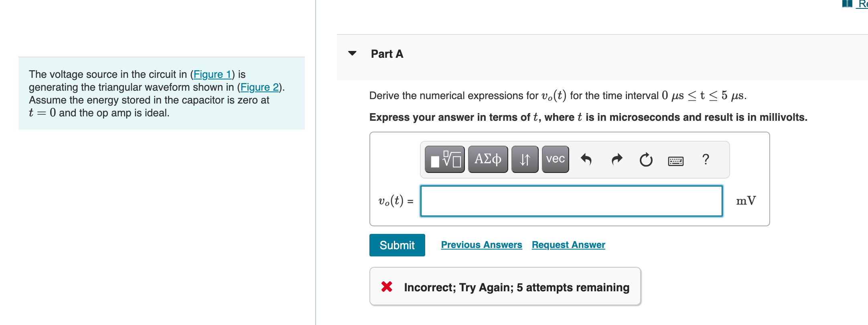Viewport: 868px width, 325px height.
Task: Click the undo arrow in equation toolbar
Action: pyautogui.click(x=586, y=159)
